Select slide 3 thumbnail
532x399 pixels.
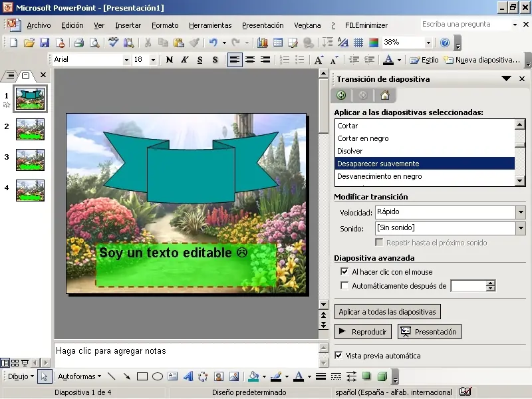pyautogui.click(x=30, y=160)
